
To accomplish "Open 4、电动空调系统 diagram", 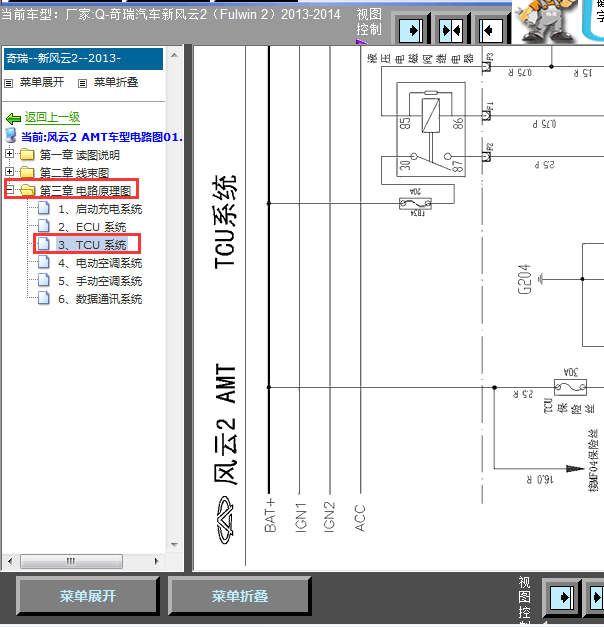I will 100,263.
